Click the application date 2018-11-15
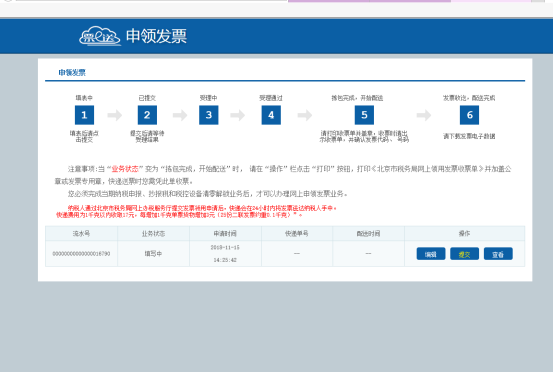This screenshot has height=373, width=553. (x=225, y=247)
